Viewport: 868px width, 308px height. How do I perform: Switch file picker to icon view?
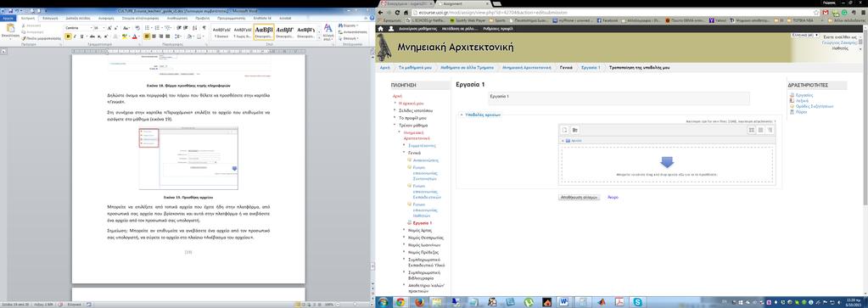pyautogui.click(x=752, y=130)
